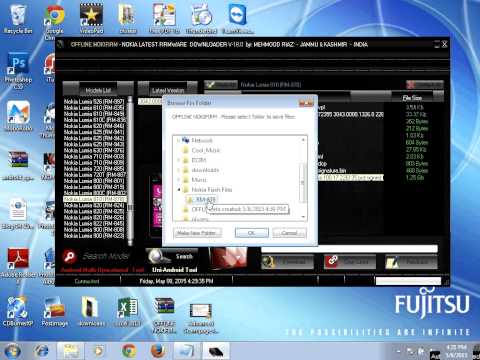Click the Latest Version header
This screenshot has height=360, width=480.
tap(168, 90)
